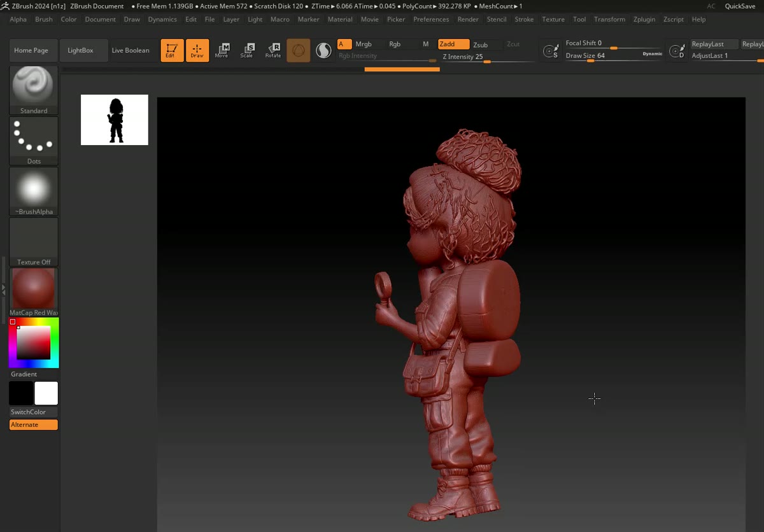Enable M material painting mode
Screen dimensions: 764x532
[x=426, y=44]
